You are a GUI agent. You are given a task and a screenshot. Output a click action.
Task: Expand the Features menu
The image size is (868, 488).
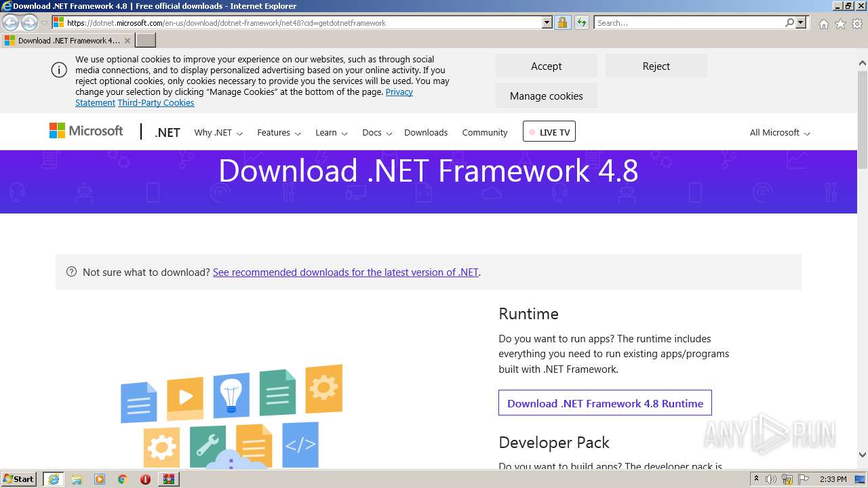(x=279, y=133)
